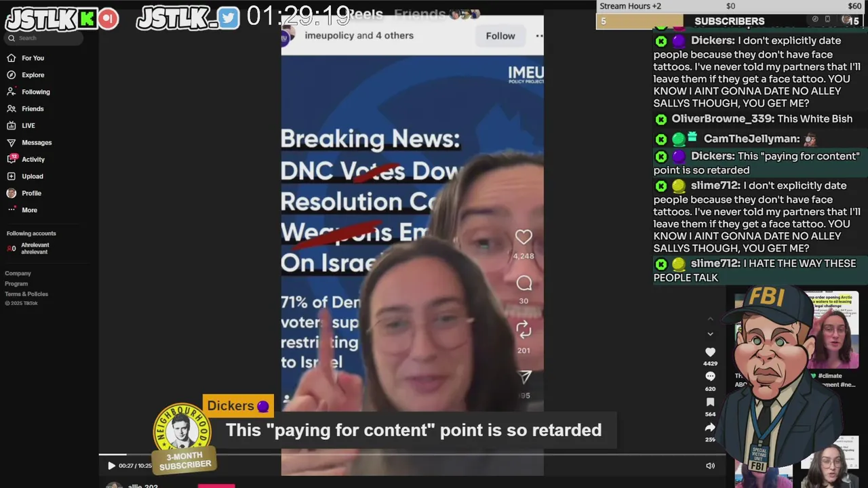
Task: Open Activity icon with 12 badge
Action: coord(12,159)
